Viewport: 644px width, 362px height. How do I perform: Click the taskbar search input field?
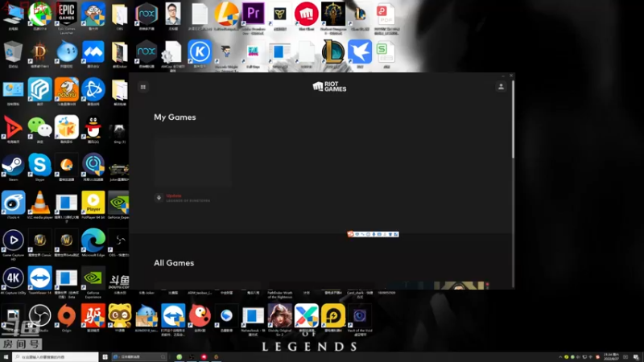pyautogui.click(x=56, y=357)
